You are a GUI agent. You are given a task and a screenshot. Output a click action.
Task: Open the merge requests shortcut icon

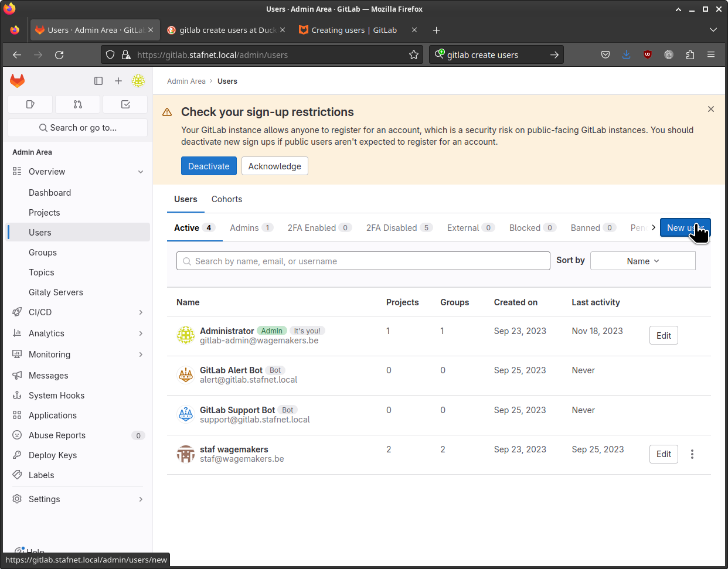[78, 104]
